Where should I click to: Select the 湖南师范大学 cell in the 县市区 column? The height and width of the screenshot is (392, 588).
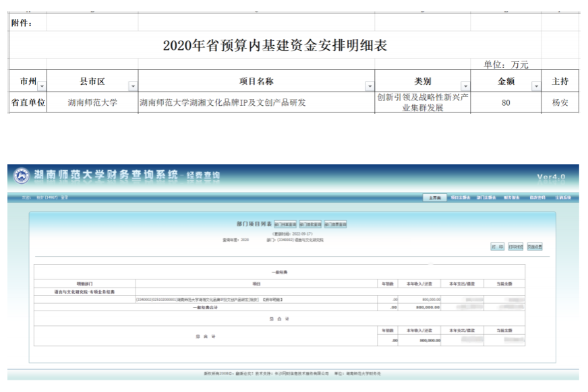point(92,102)
